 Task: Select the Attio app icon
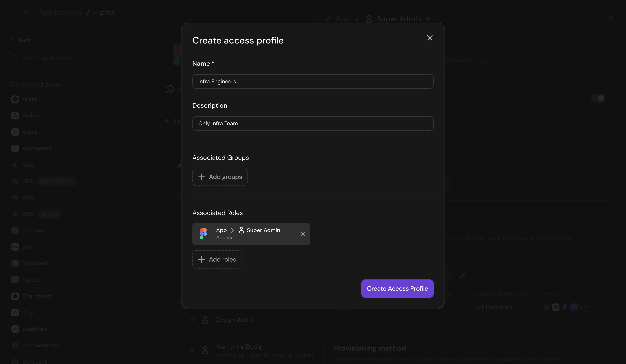pos(15,165)
